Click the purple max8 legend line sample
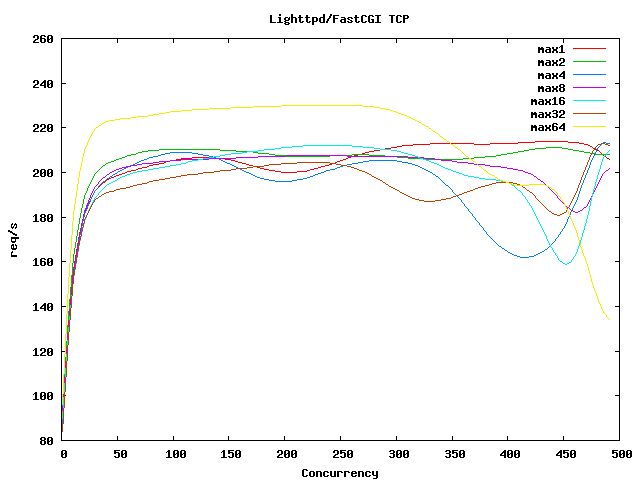Image resolution: width=640 pixels, height=480 pixels. [x=589, y=88]
